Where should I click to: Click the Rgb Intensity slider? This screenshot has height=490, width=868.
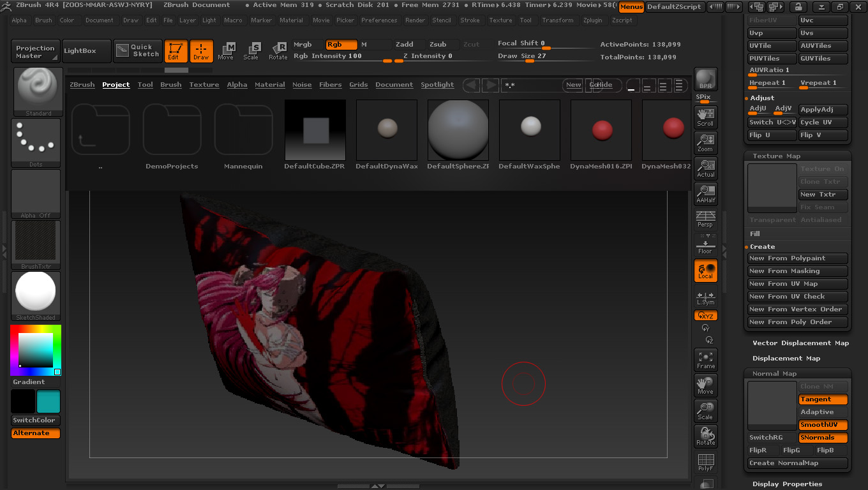(342, 57)
